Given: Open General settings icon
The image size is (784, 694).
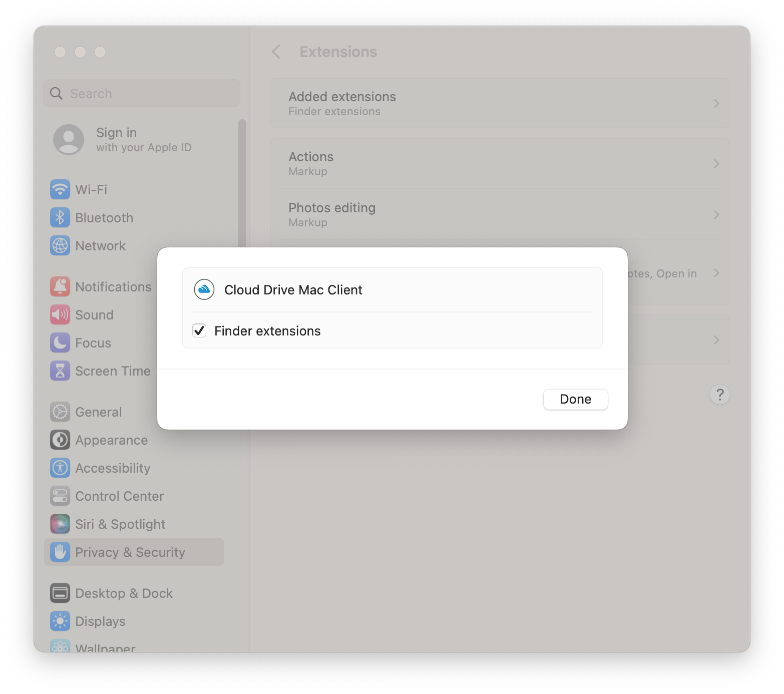Looking at the screenshot, I should click(x=60, y=412).
